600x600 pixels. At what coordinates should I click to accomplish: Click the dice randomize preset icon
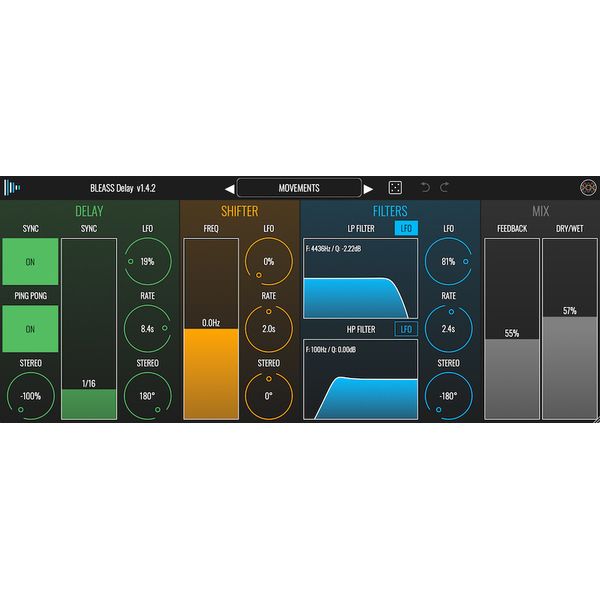point(395,188)
